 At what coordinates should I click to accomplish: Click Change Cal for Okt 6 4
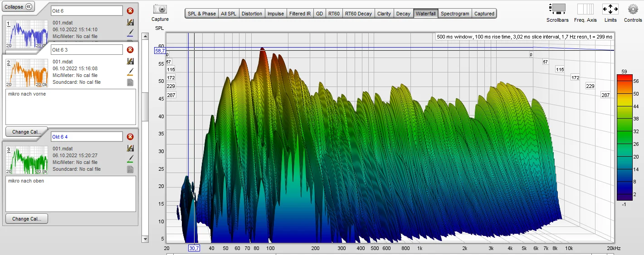coord(27,219)
